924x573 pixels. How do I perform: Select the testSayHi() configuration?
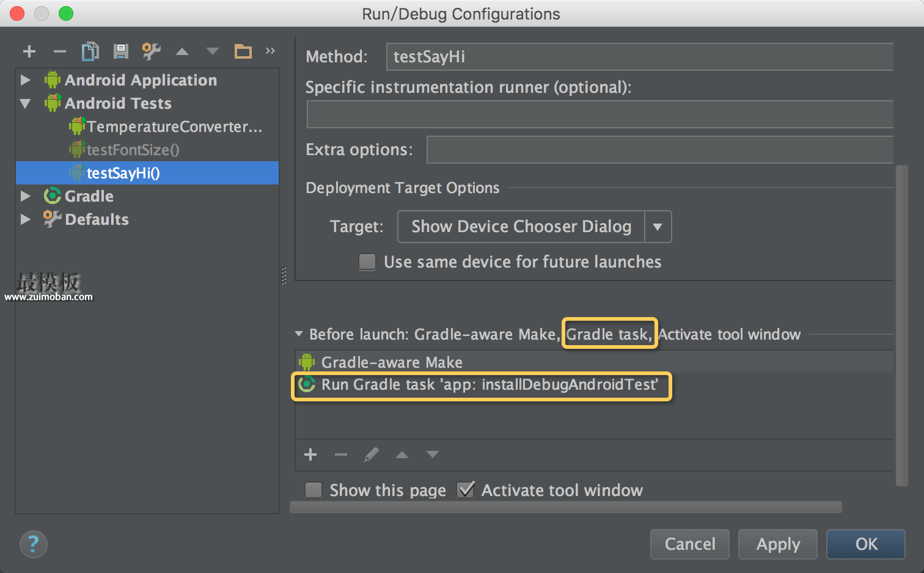147,173
